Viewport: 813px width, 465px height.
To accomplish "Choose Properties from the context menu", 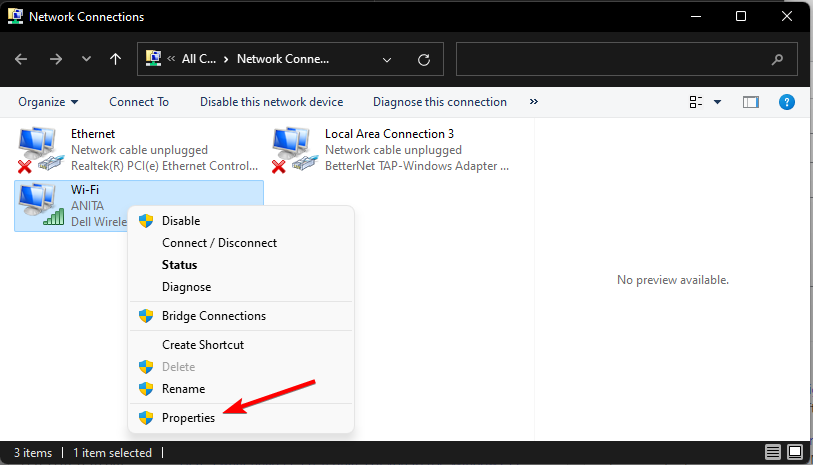I will tap(188, 418).
